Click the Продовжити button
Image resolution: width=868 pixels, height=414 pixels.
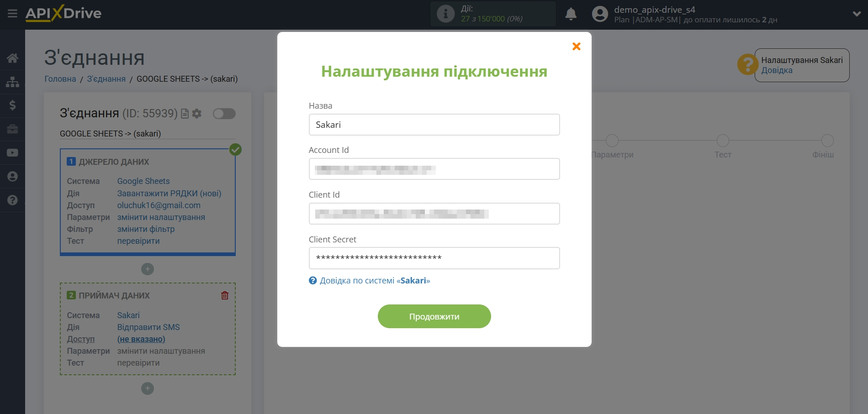[x=434, y=316]
